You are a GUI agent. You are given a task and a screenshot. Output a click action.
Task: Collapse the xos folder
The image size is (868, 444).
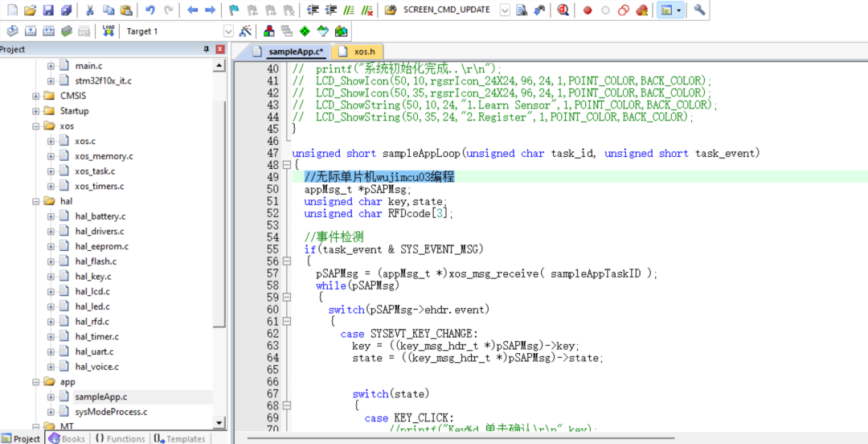click(36, 125)
